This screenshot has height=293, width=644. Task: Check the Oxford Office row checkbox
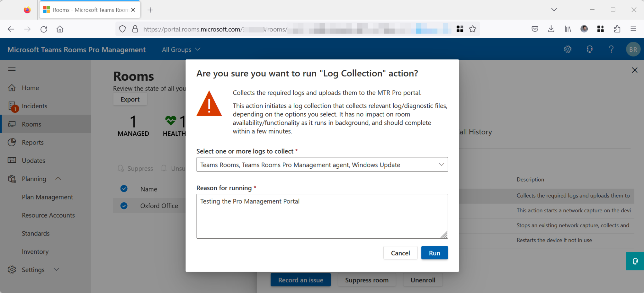pos(124,205)
